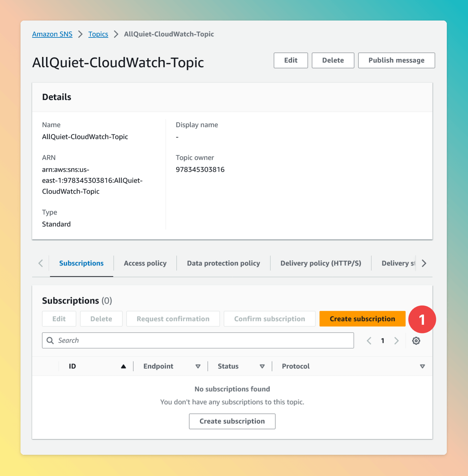Click the Edit topic button

pos(291,60)
